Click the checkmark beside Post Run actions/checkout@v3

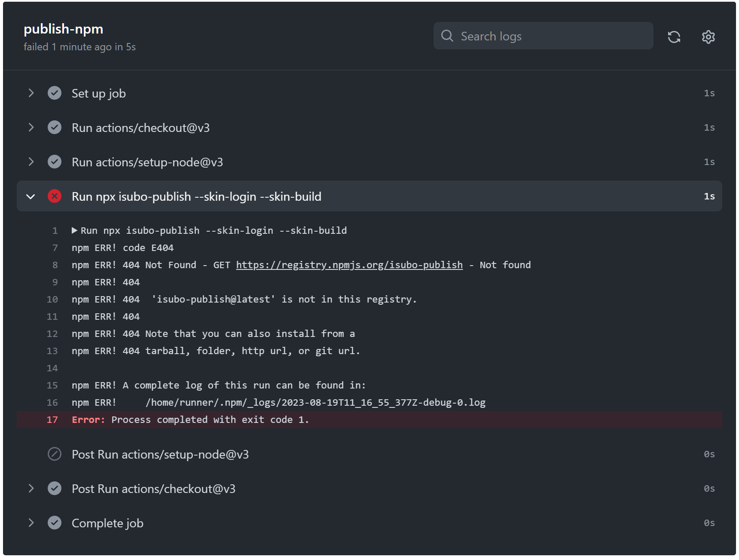[55, 489]
